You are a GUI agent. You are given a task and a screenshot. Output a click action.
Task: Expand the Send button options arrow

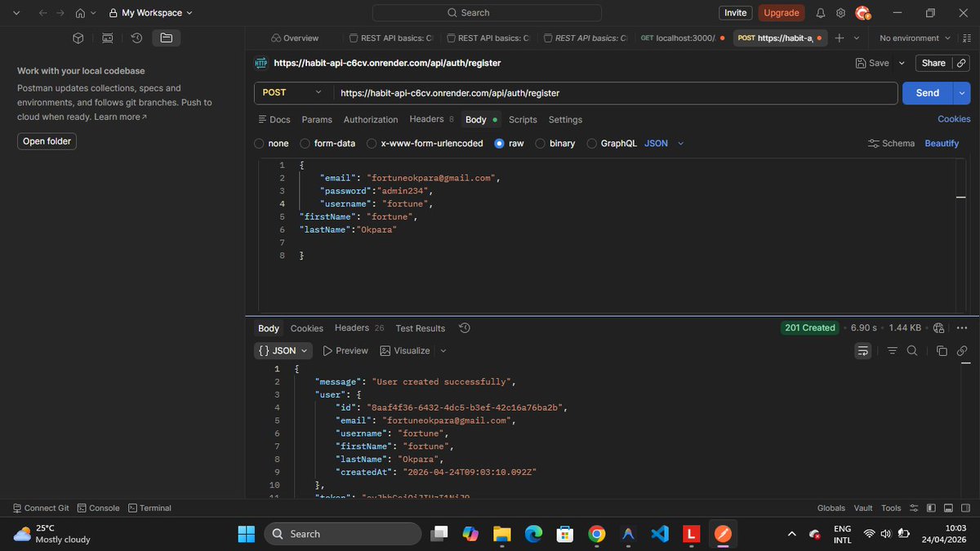tap(962, 93)
